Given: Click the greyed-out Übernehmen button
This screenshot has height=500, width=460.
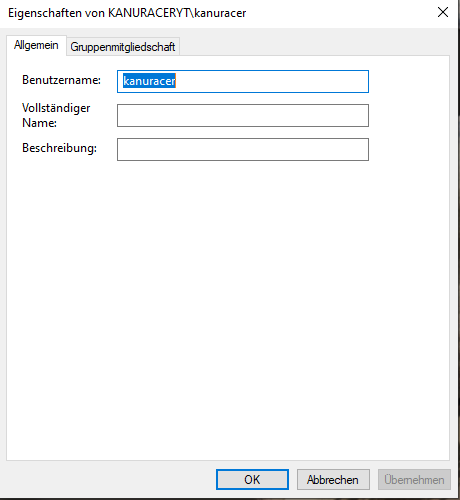Looking at the screenshot, I should (x=414, y=480).
